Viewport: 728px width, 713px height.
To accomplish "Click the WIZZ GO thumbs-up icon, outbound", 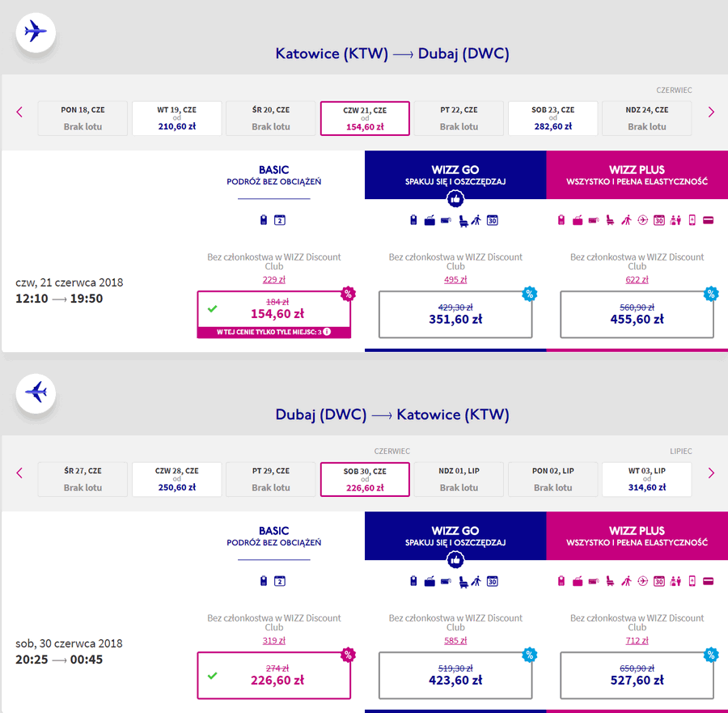I will pyautogui.click(x=455, y=199).
